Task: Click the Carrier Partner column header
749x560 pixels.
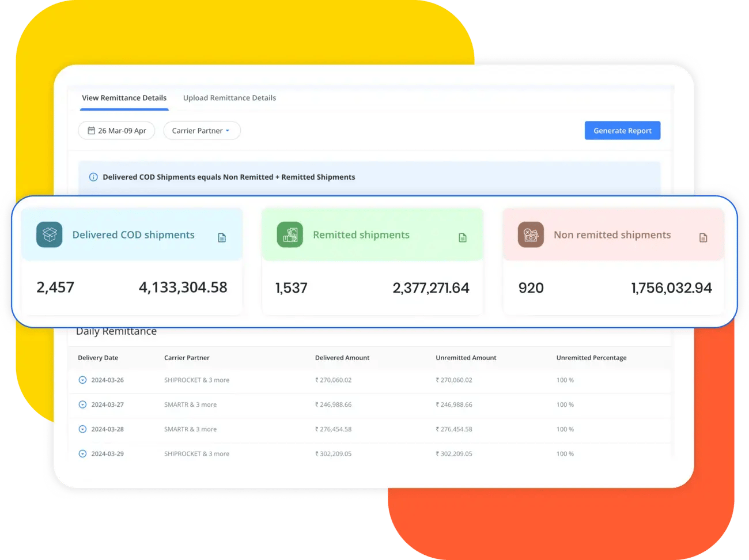Action: click(x=187, y=358)
